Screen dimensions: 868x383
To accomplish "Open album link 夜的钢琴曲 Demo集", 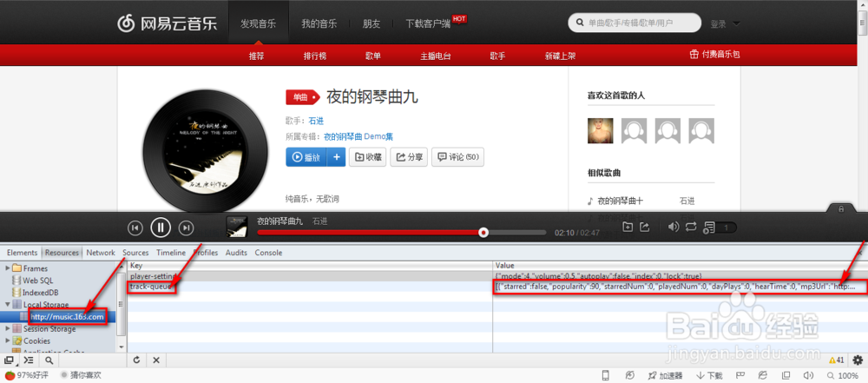I will tap(358, 136).
